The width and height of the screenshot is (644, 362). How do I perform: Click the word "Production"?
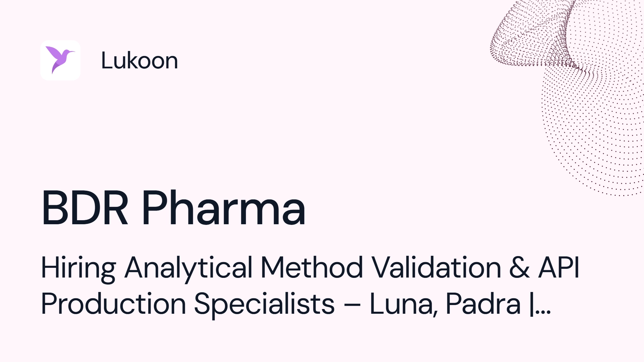tap(113, 304)
